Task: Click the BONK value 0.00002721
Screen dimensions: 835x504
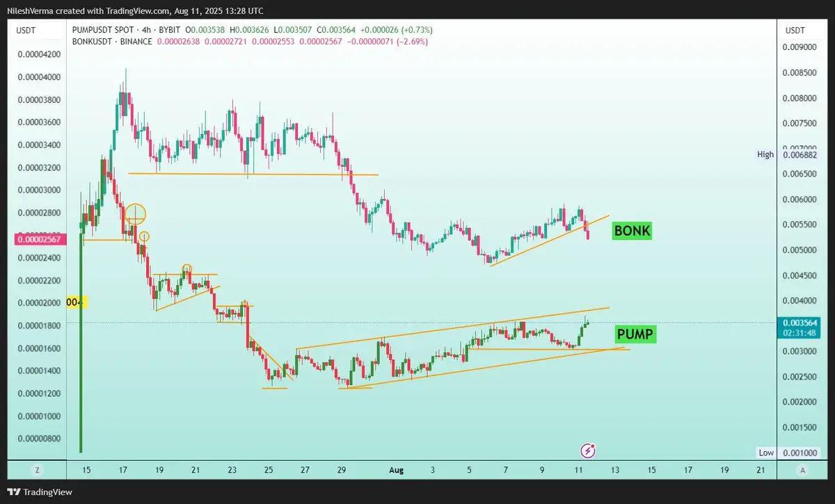Action: [x=225, y=42]
